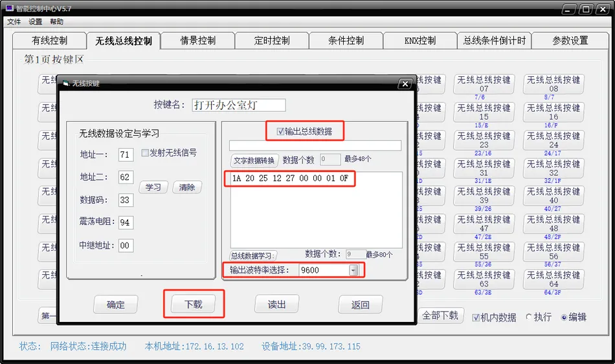The image size is (615, 364).
Task: Select 无线总线按键 31
Action: point(484,168)
